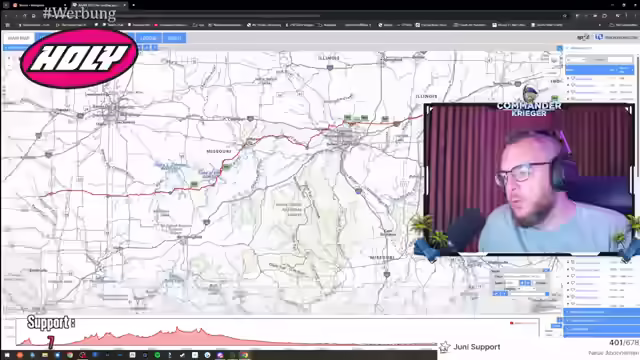Click the blue slider bar in popup
The width and height of the screenshot is (640, 360).
522,293
